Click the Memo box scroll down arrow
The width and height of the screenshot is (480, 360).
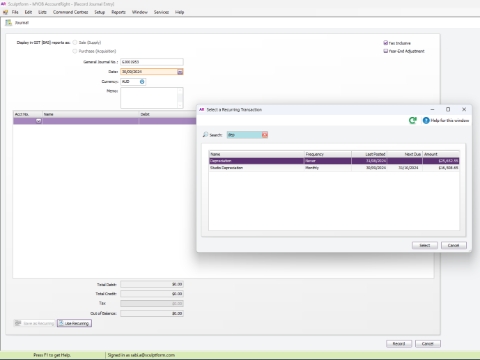tap(181, 105)
